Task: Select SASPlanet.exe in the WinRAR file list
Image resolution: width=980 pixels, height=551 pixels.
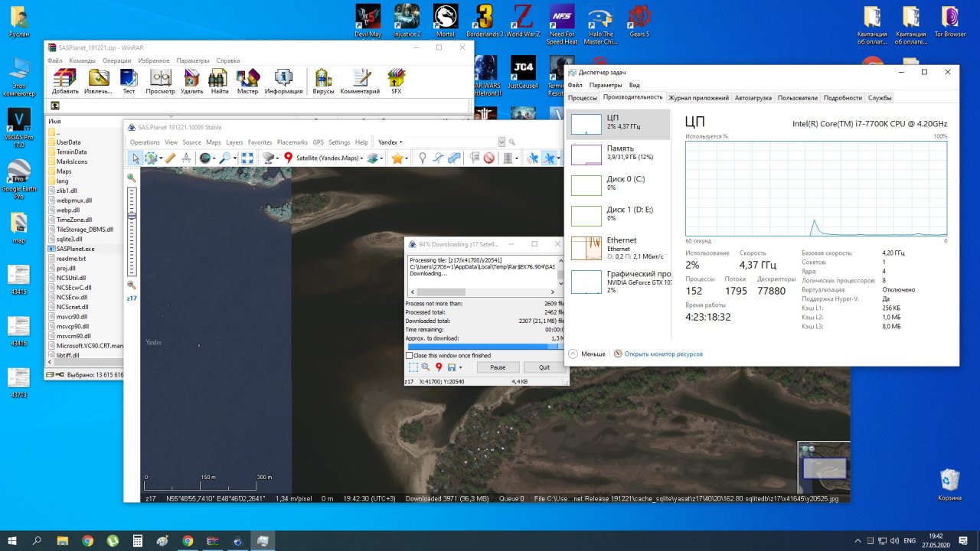Action: point(75,249)
